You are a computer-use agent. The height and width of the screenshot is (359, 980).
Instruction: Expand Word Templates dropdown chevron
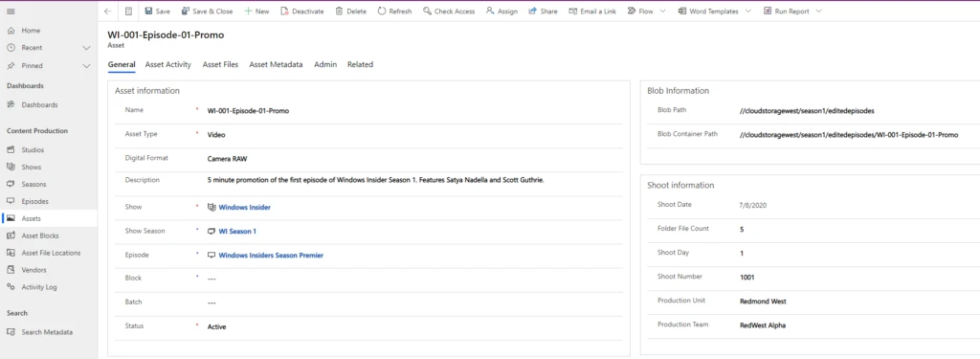(x=748, y=11)
